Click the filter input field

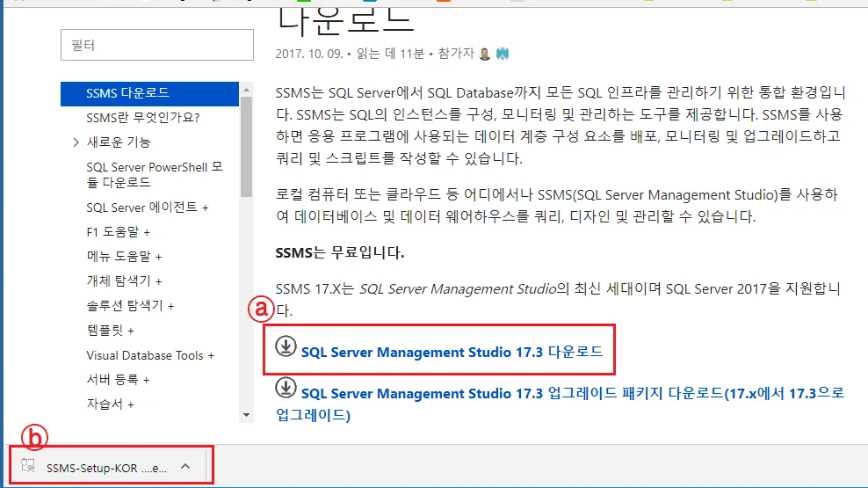tap(157, 45)
